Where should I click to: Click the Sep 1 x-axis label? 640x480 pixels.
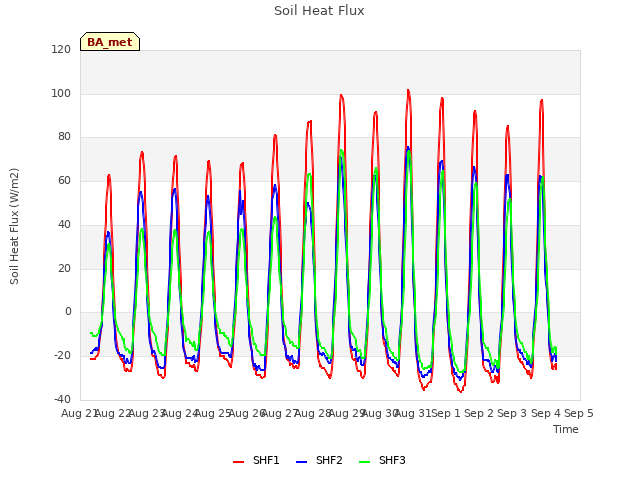tap(446, 413)
